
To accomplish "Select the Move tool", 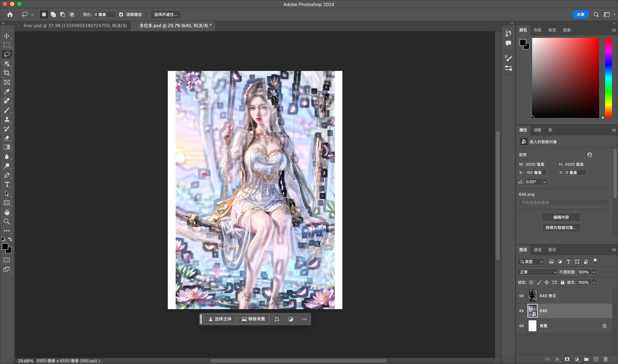I will coord(7,36).
